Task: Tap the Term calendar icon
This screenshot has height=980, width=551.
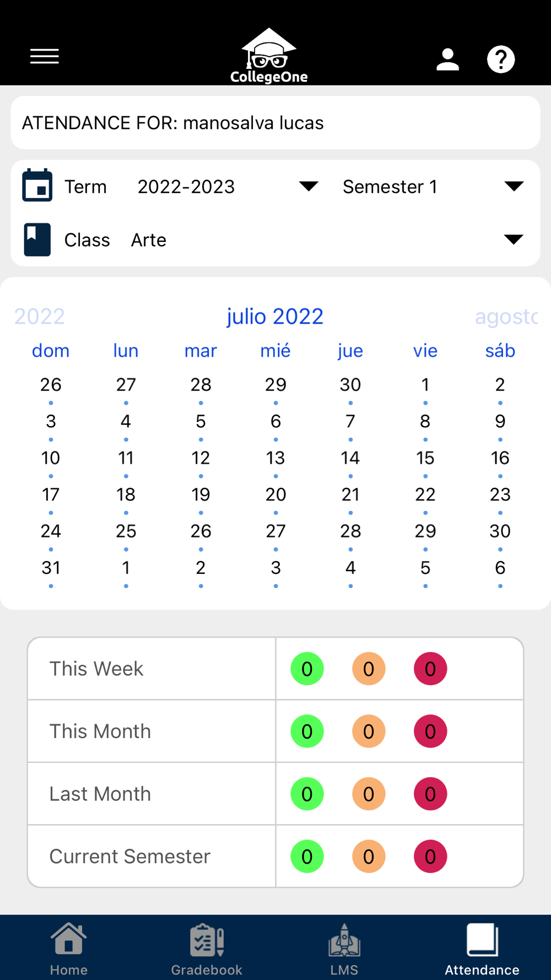Action: point(37,186)
